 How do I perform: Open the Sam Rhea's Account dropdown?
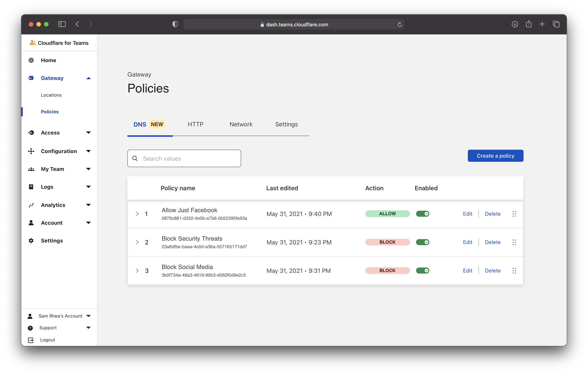coord(88,316)
